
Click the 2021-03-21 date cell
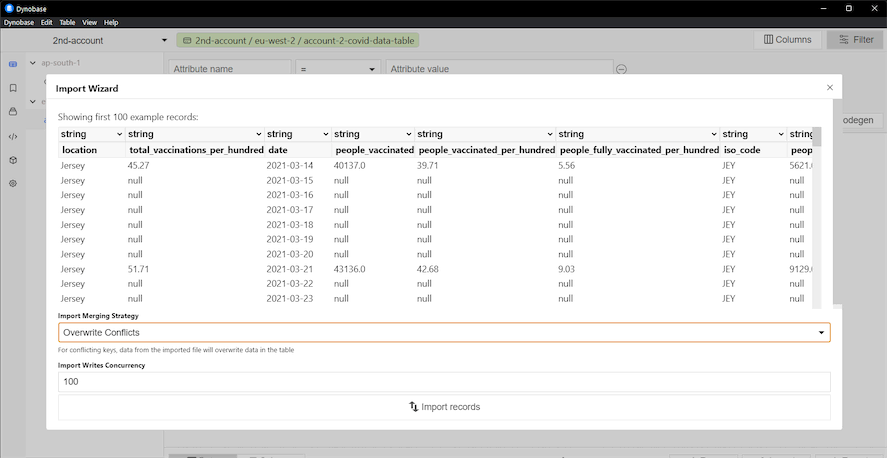coord(290,269)
